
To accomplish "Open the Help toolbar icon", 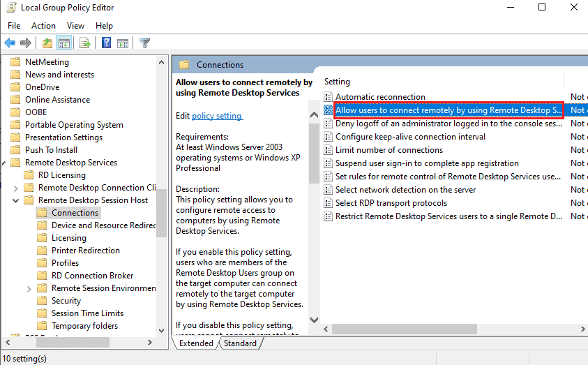I will (107, 43).
